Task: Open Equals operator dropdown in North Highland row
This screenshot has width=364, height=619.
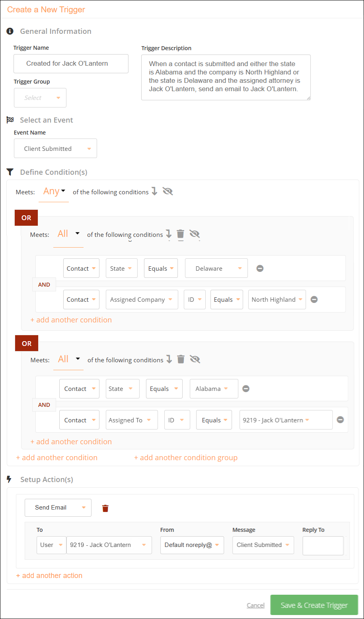Action: (227, 300)
